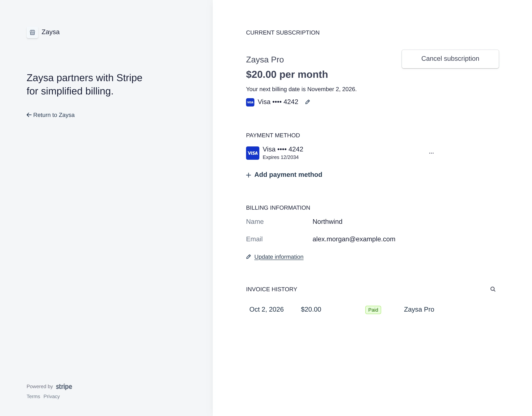Click the pencil icon beside Visa 4242 subscription card
This screenshot has height=416, width=532.
307,102
